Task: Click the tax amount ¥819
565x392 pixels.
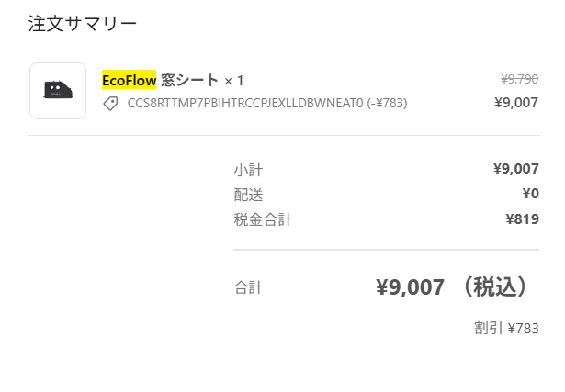Action: pyautogui.click(x=523, y=218)
